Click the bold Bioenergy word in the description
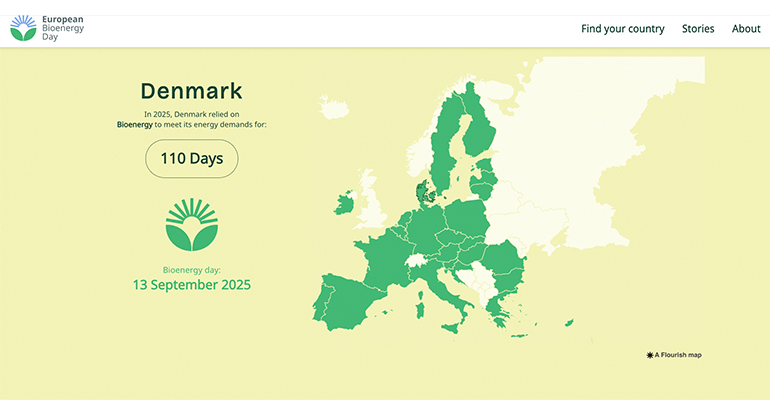This screenshot has height=400, width=770. 135,125
